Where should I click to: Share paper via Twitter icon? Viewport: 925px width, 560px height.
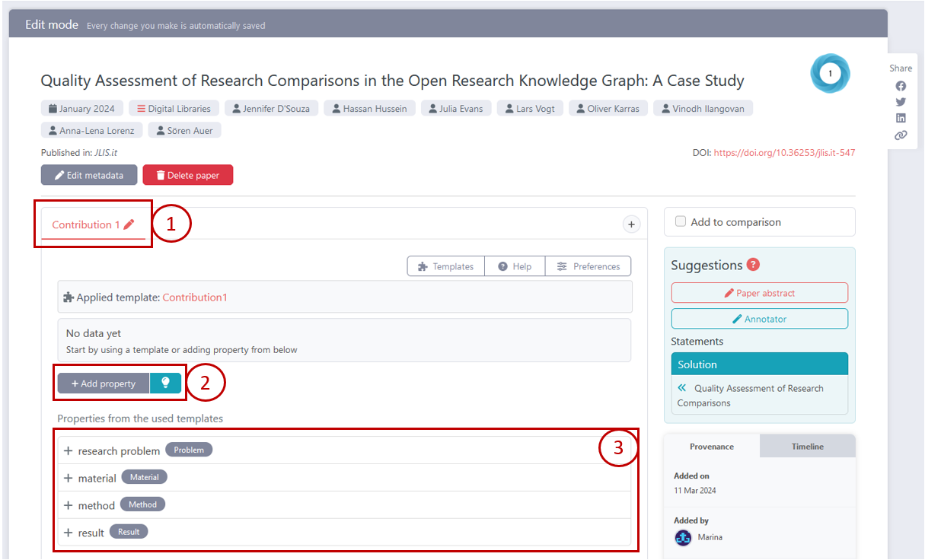pyautogui.click(x=901, y=102)
